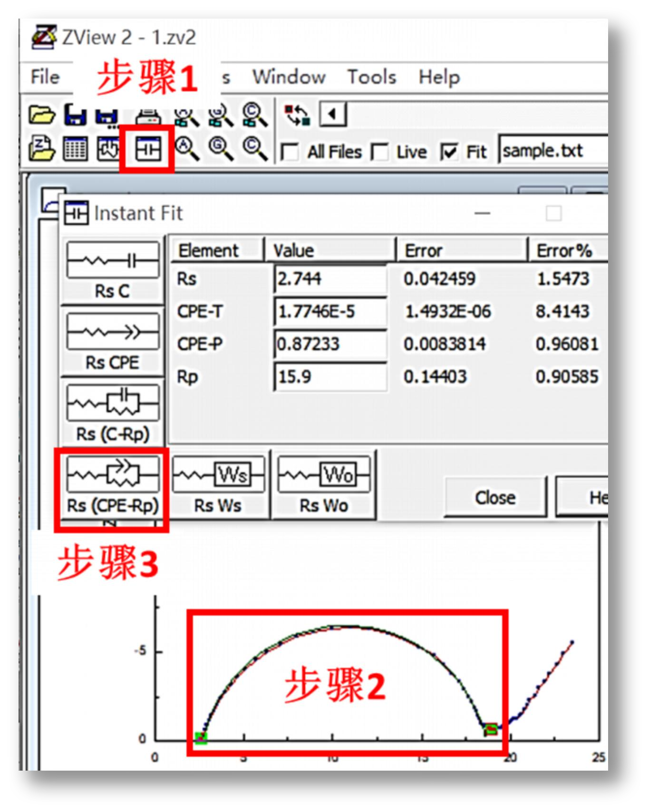Select the Rs C circuit model

coord(113,271)
